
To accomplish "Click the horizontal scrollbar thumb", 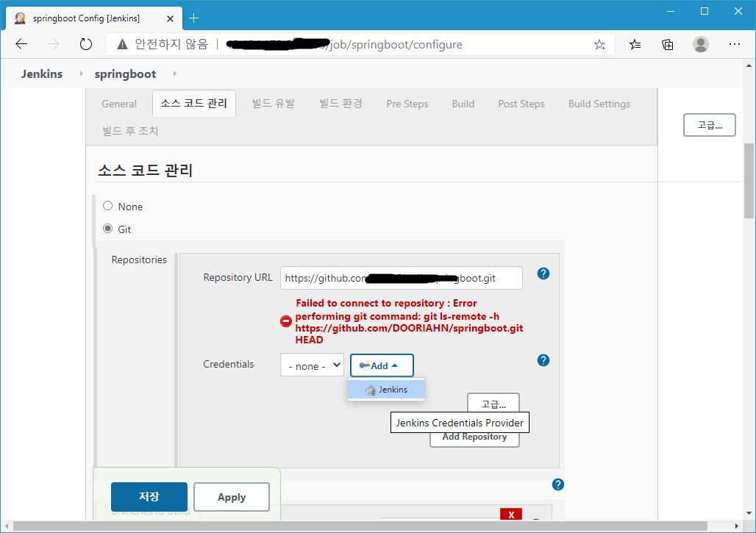I will [360, 526].
